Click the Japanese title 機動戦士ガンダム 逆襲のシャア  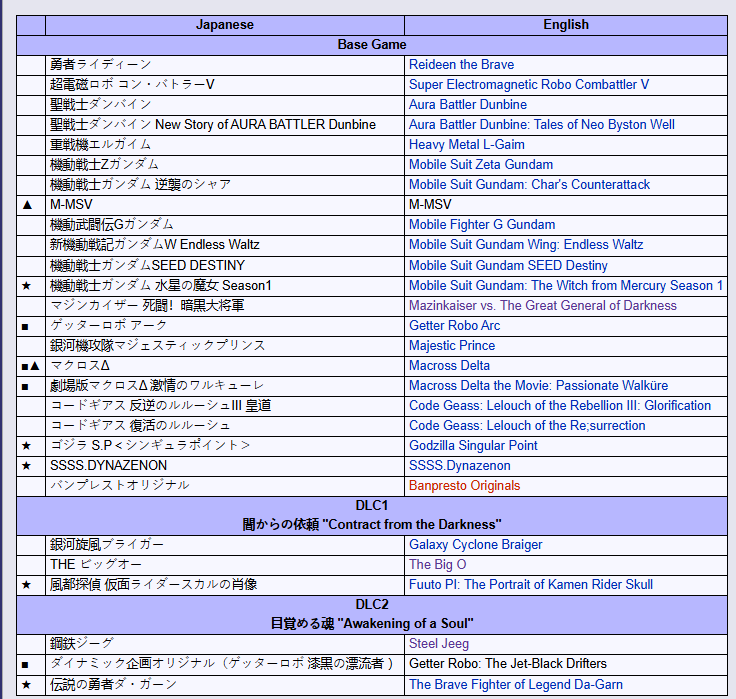pos(140,185)
